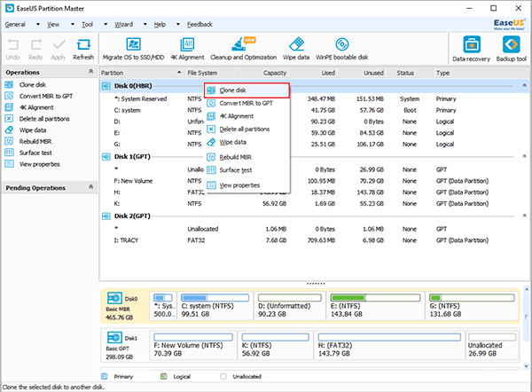Sort by the Status column header

point(410,73)
